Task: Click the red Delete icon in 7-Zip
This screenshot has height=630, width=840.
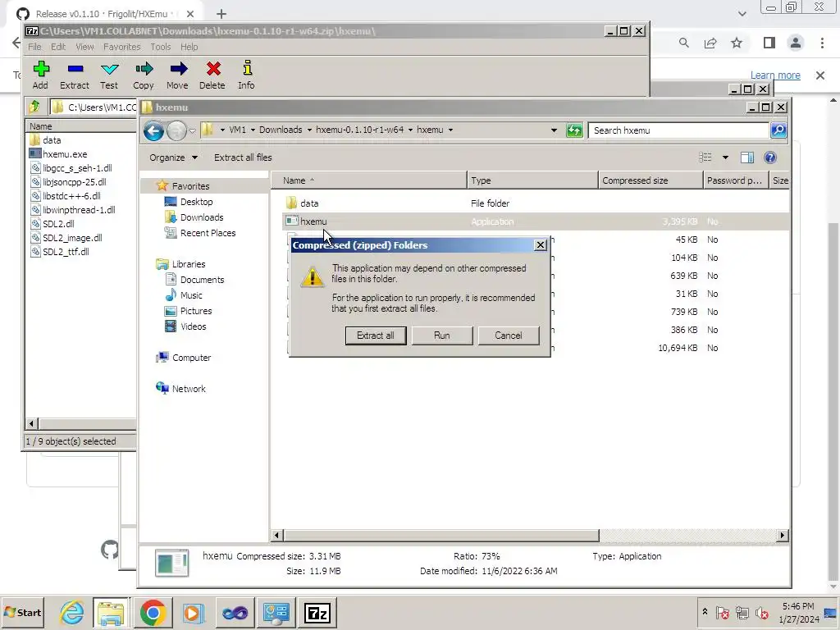Action: pyautogui.click(x=213, y=69)
